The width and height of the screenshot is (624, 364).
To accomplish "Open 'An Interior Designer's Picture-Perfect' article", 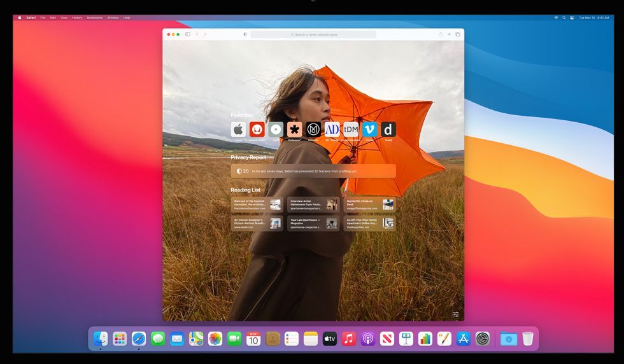I will tap(257, 223).
